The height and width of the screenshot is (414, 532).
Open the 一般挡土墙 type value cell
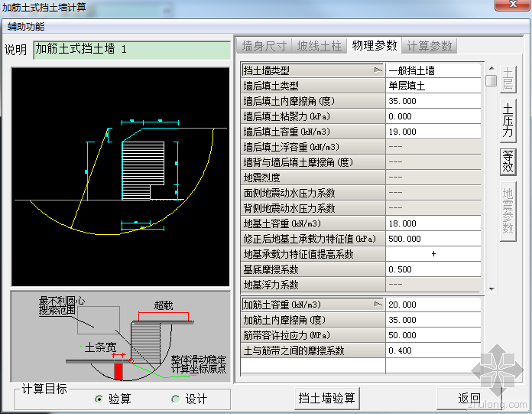pos(433,70)
